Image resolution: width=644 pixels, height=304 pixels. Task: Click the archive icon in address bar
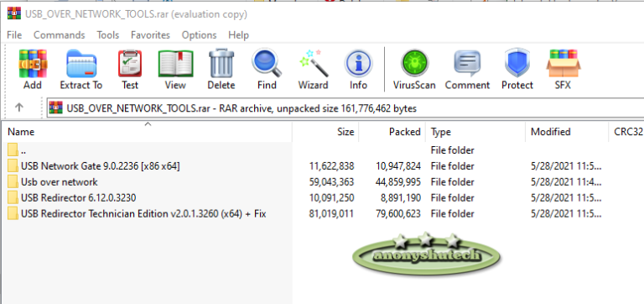pyautogui.click(x=56, y=108)
